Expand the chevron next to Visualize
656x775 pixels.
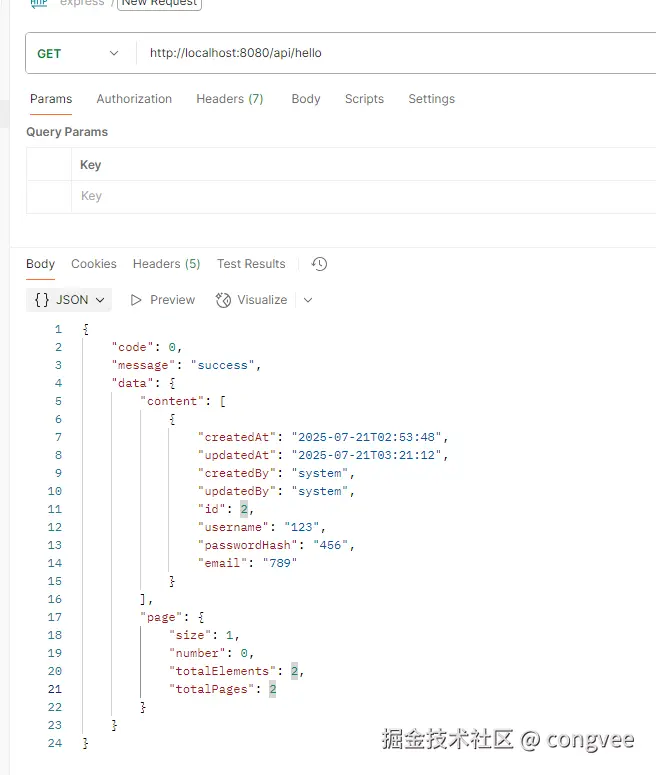pos(308,300)
